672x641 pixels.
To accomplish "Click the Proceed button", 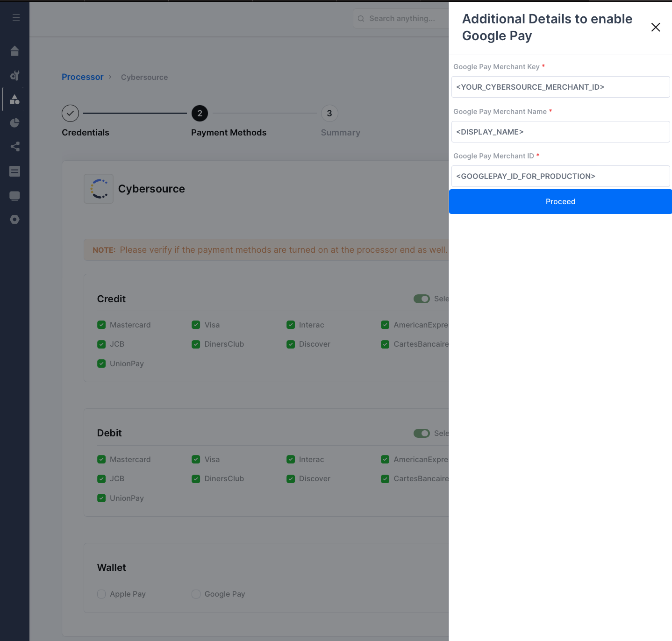I will pyautogui.click(x=560, y=202).
